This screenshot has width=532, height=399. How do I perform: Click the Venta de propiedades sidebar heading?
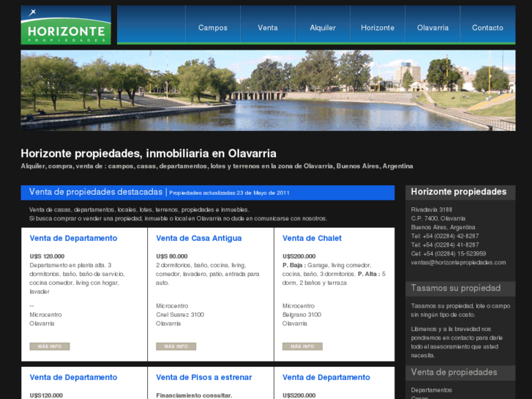[454, 373]
